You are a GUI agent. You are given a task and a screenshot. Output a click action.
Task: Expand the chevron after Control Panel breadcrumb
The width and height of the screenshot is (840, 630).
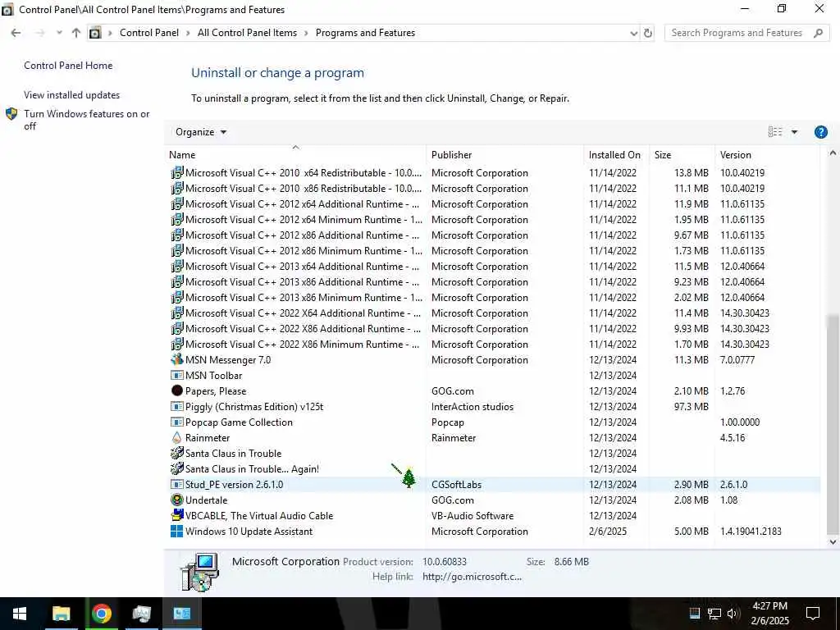(x=188, y=33)
